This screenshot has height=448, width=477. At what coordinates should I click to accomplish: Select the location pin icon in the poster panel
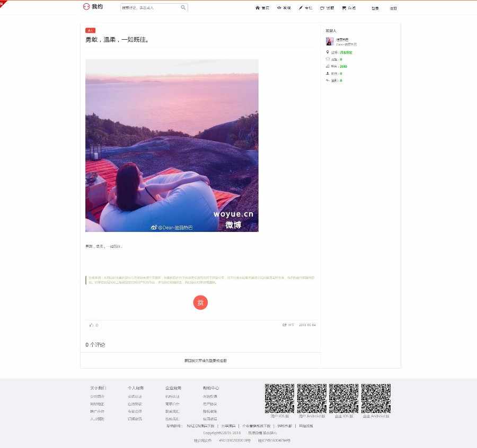click(x=328, y=52)
